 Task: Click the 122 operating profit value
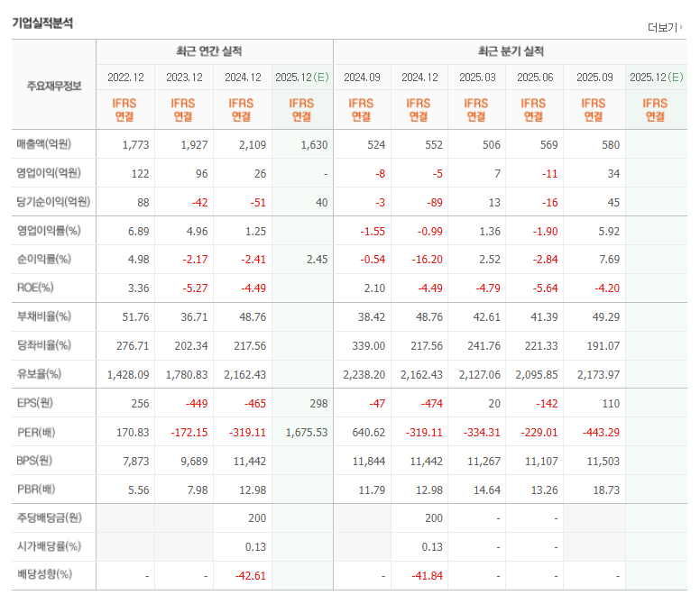[140, 174]
